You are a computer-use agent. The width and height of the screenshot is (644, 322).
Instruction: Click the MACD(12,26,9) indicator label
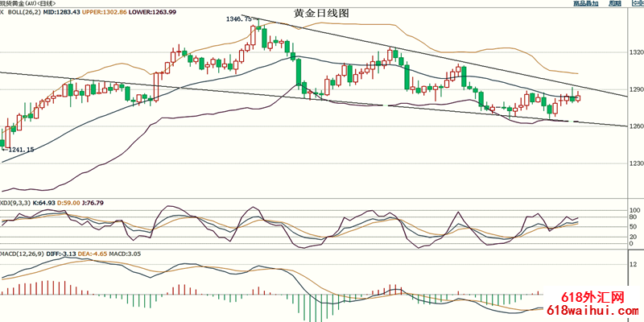point(22,254)
